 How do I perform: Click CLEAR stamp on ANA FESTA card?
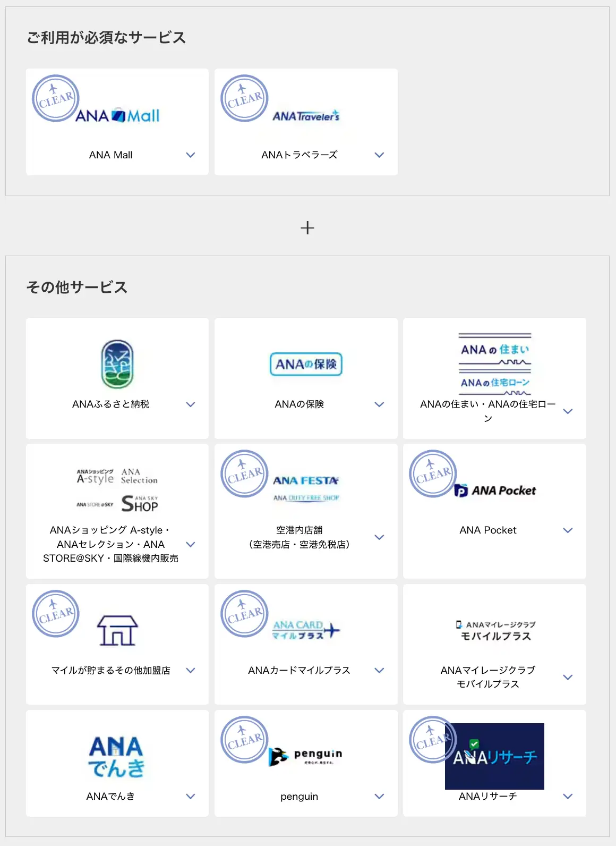(244, 473)
